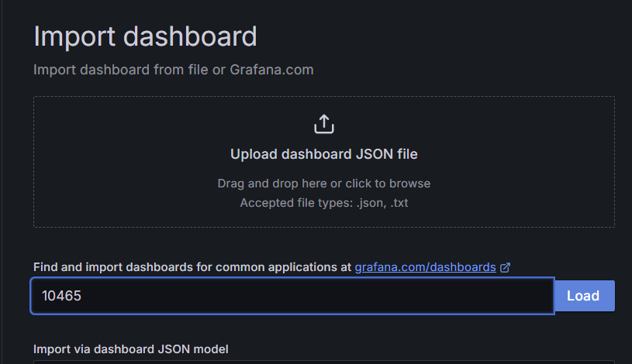632x364 pixels.
Task: Click the upload arrow icon
Action: 324,124
